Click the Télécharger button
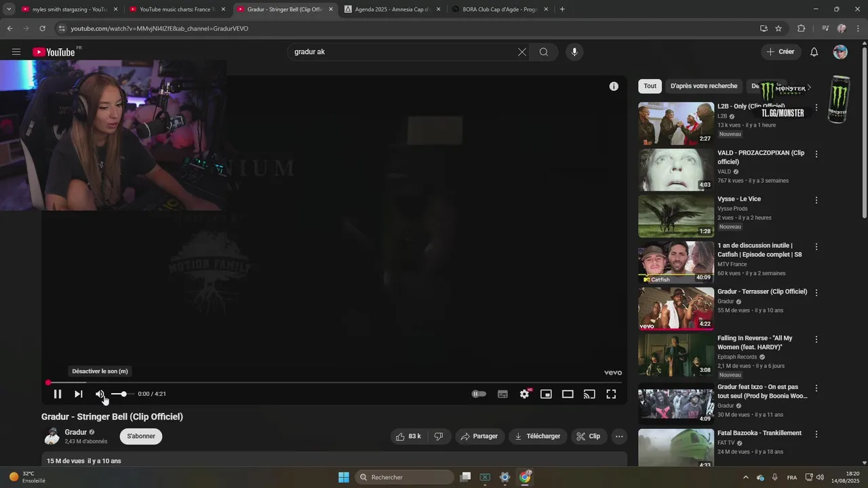This screenshot has width=868, height=488. click(x=538, y=436)
